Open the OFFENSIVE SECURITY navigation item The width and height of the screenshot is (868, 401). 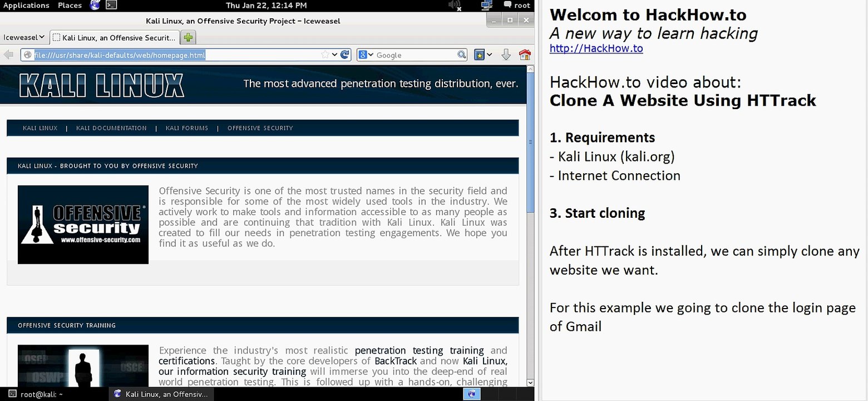pyautogui.click(x=260, y=128)
